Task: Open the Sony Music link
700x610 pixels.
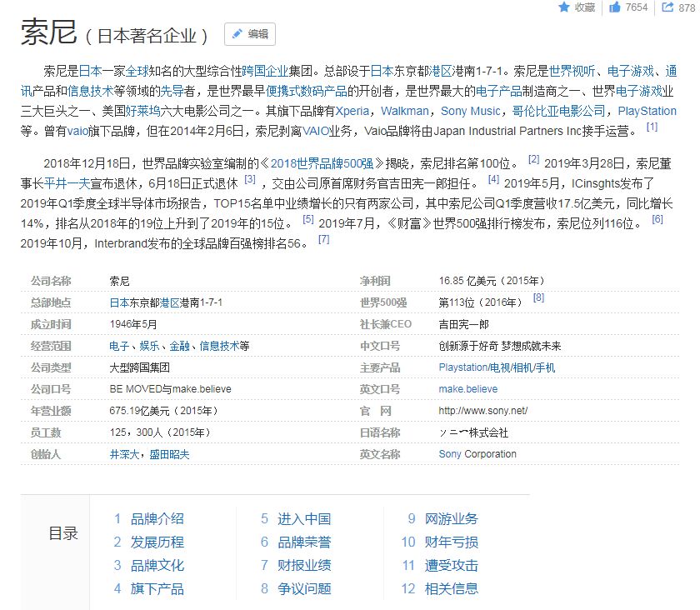Action: pos(471,111)
